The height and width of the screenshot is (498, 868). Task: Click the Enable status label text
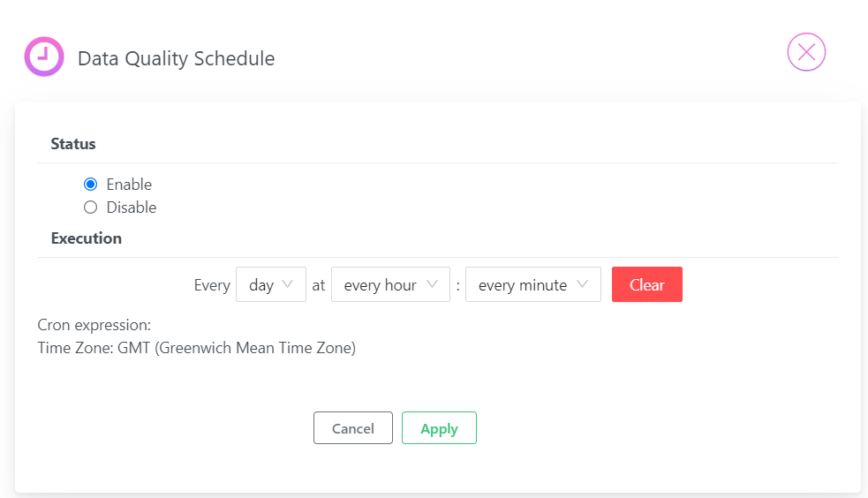(129, 184)
